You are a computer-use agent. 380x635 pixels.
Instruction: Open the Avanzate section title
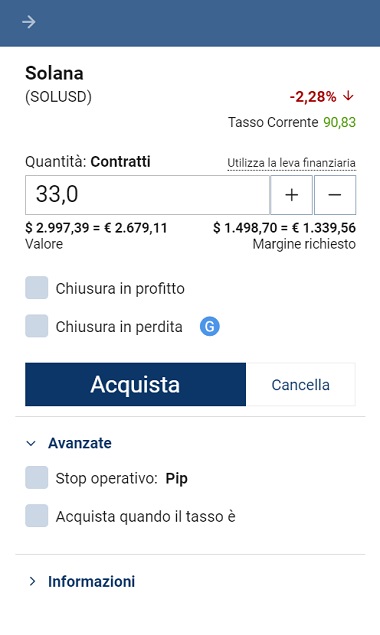click(x=80, y=443)
